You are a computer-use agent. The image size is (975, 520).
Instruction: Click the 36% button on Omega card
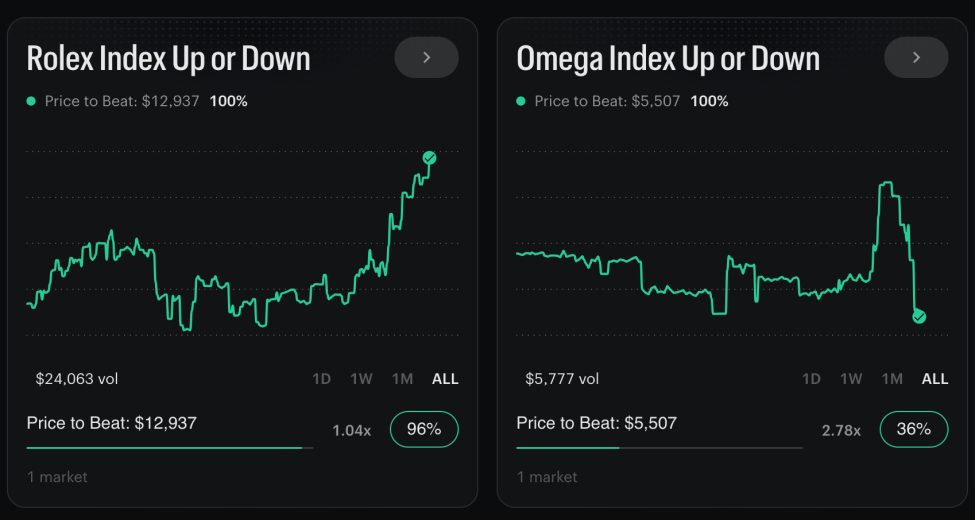(x=914, y=429)
